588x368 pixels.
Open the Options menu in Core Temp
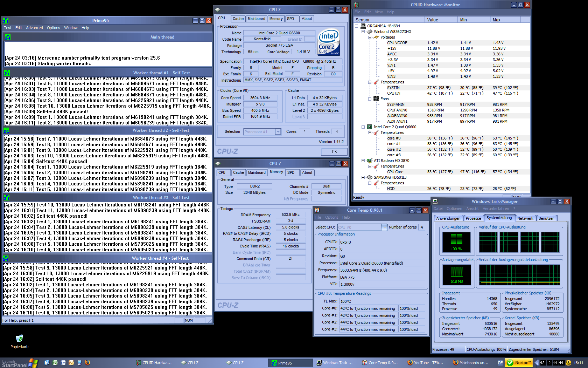click(332, 217)
